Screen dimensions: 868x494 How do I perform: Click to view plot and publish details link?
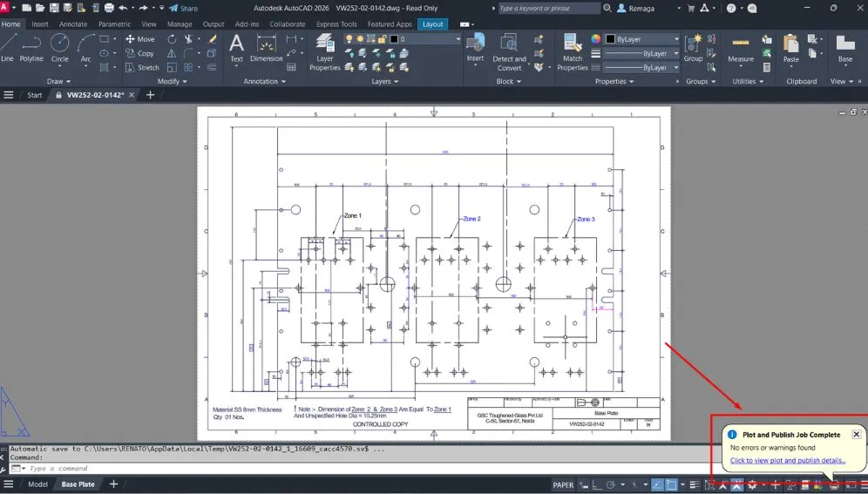(x=787, y=460)
